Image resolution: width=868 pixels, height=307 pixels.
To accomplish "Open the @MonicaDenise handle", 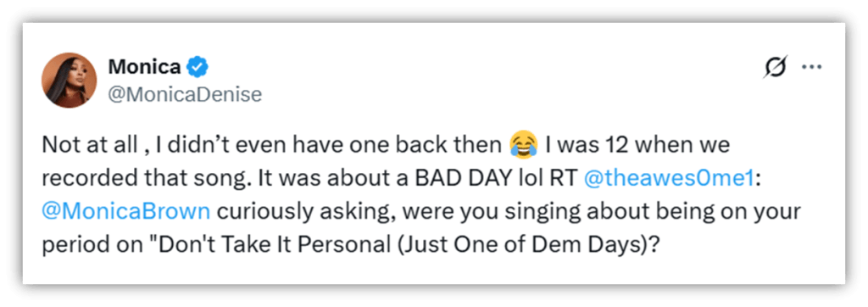I will 184,95.
